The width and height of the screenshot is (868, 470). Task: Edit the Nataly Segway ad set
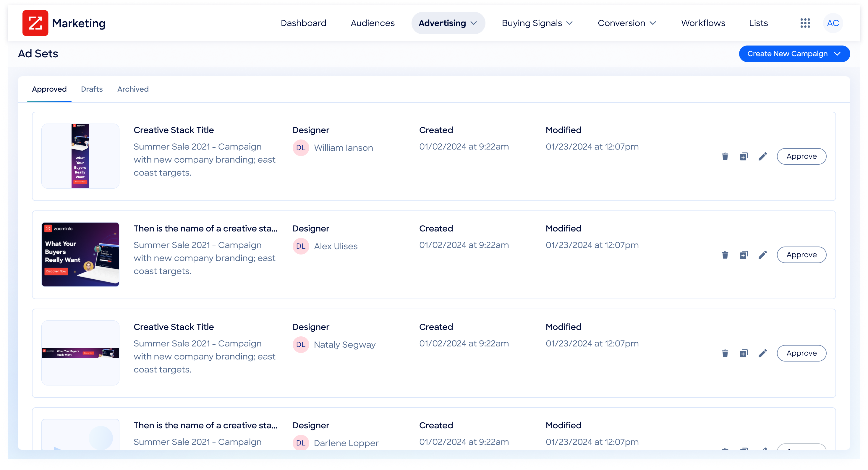pos(762,353)
